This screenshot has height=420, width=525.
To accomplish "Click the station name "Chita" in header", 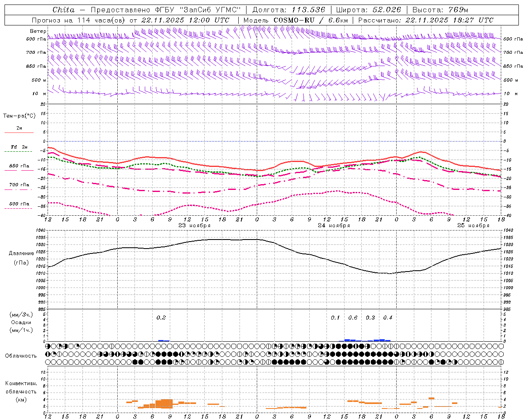I will pos(64,10).
